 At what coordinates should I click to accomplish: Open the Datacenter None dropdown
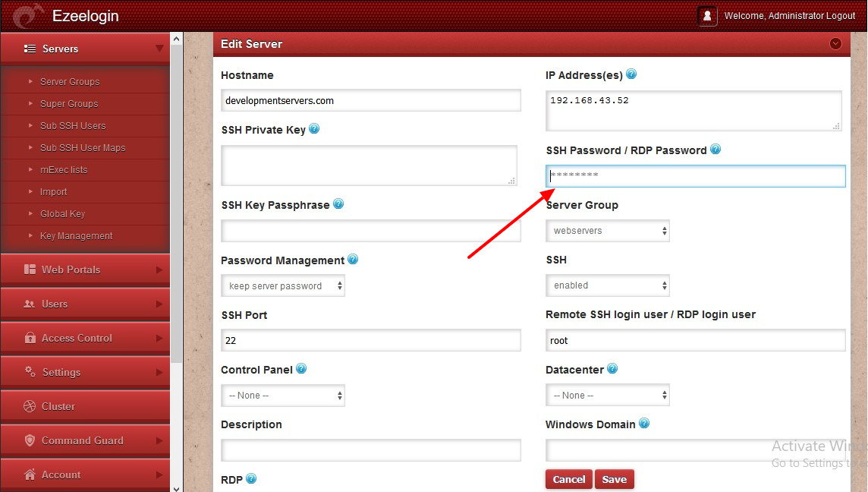coord(607,396)
